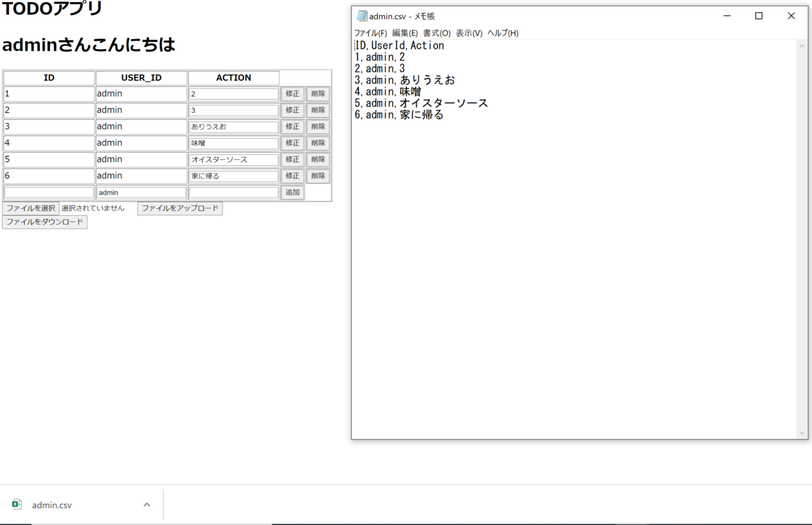Click the line 6,admin,家に帰る in Notepad

(x=399, y=115)
